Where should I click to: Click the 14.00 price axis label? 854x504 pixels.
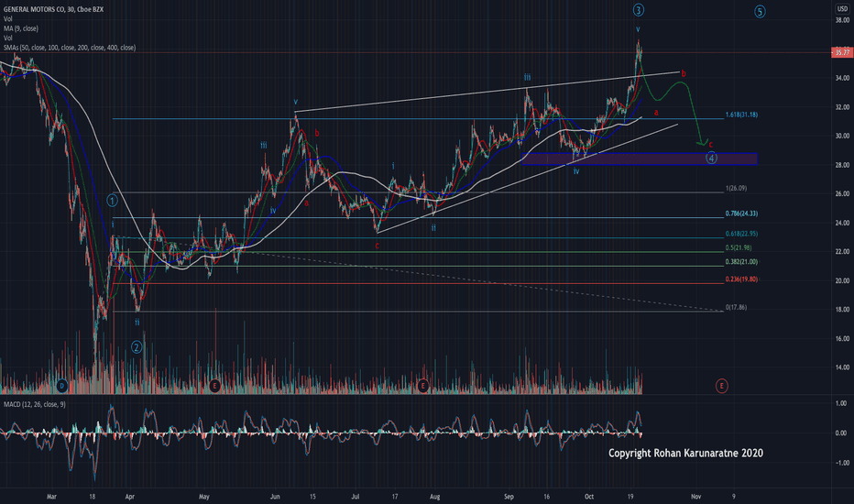click(x=842, y=367)
